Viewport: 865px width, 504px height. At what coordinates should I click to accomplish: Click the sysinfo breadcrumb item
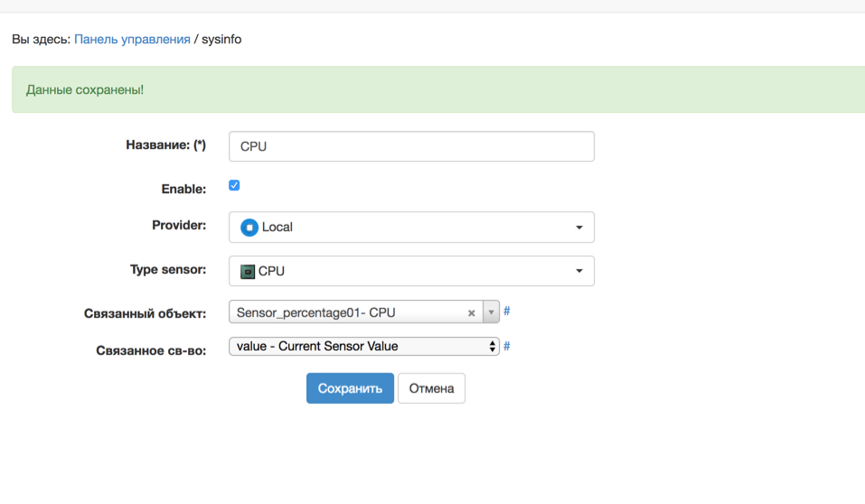pos(221,40)
